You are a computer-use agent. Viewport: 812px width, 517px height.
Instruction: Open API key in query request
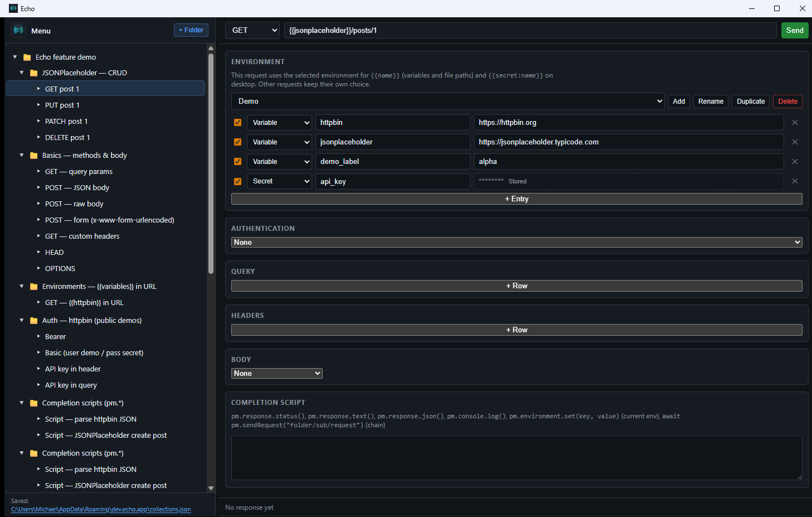[71, 385]
